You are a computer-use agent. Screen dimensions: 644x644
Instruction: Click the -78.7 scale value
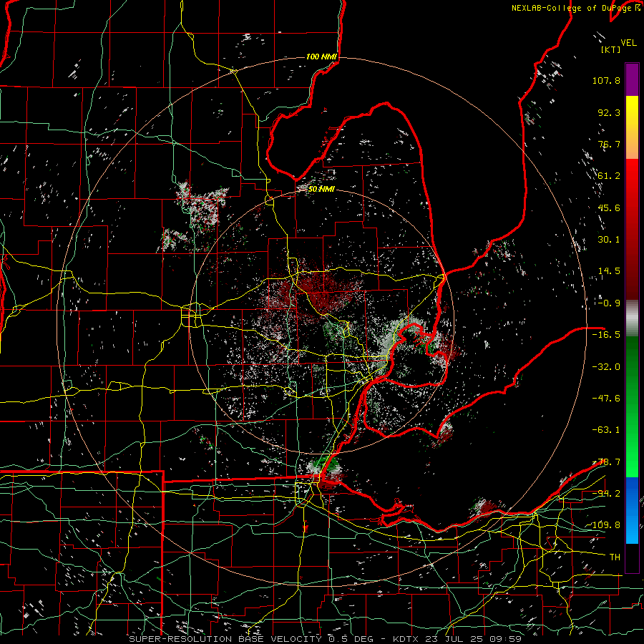(x=606, y=462)
